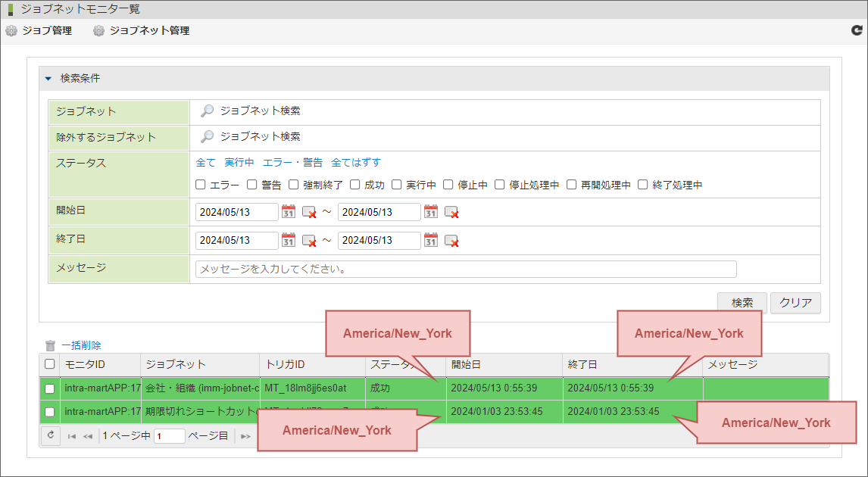This screenshot has height=477, width=868.
Task: Click the refresh icon at top right
Action: [857, 31]
